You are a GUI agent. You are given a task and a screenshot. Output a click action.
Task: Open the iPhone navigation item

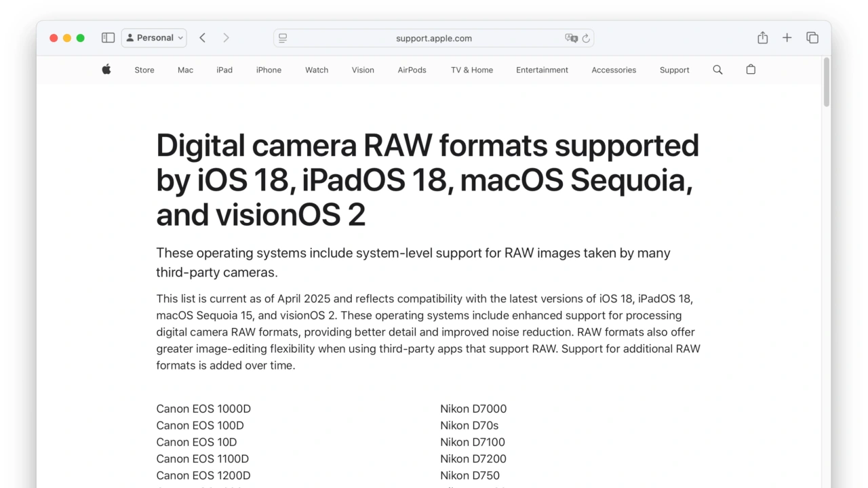point(269,70)
